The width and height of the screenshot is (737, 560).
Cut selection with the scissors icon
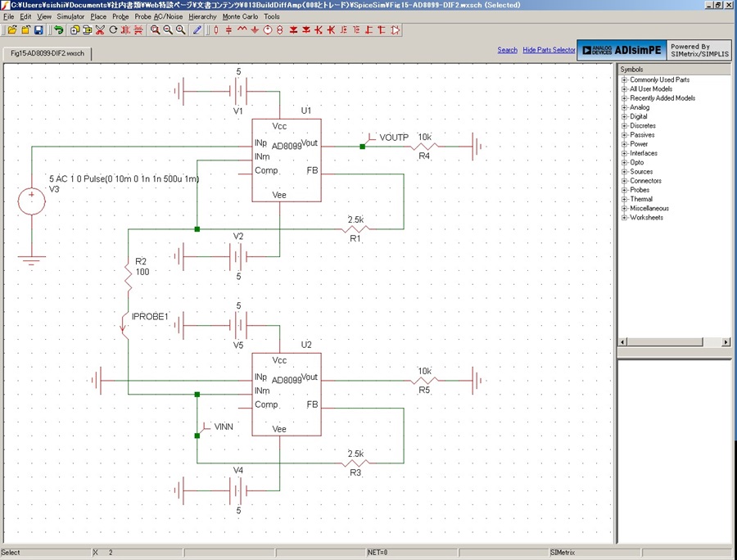100,30
